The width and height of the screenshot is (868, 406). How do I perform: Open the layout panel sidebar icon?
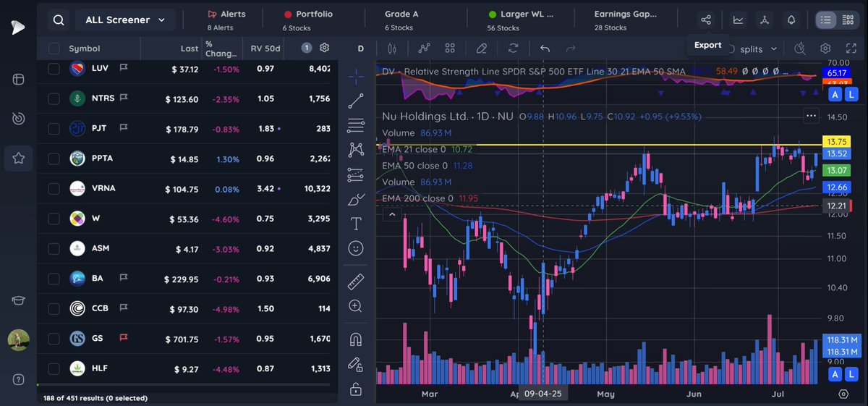(18, 79)
